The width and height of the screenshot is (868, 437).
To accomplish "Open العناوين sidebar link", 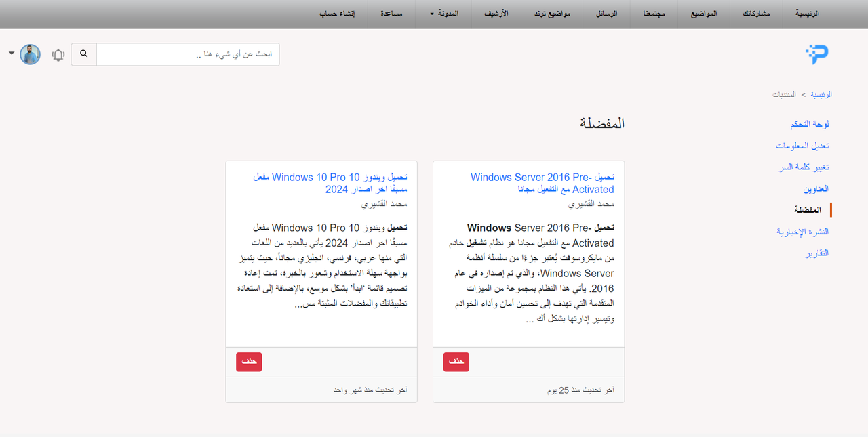I will tap(816, 189).
